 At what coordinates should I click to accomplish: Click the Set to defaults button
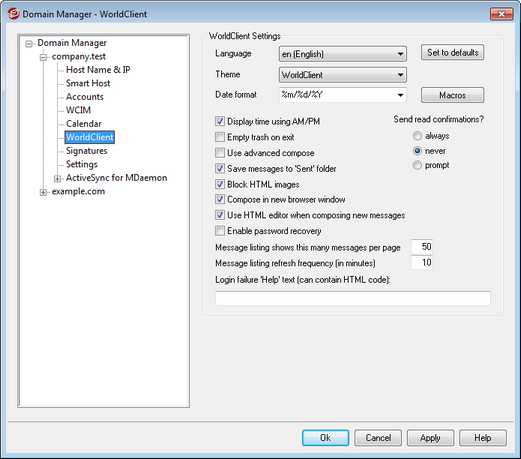point(452,53)
